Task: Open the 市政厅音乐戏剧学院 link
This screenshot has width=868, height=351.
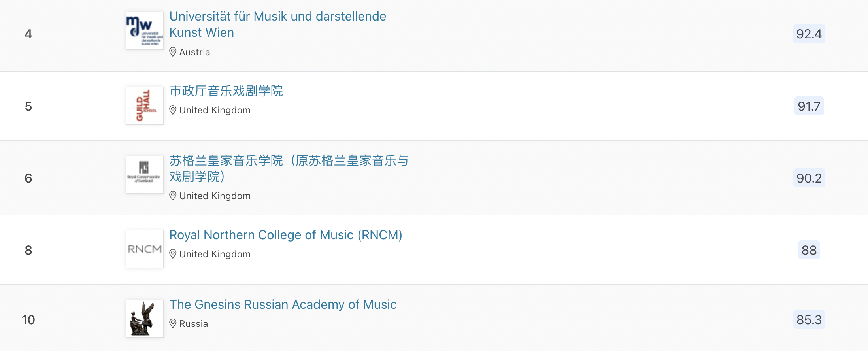Action: (226, 91)
